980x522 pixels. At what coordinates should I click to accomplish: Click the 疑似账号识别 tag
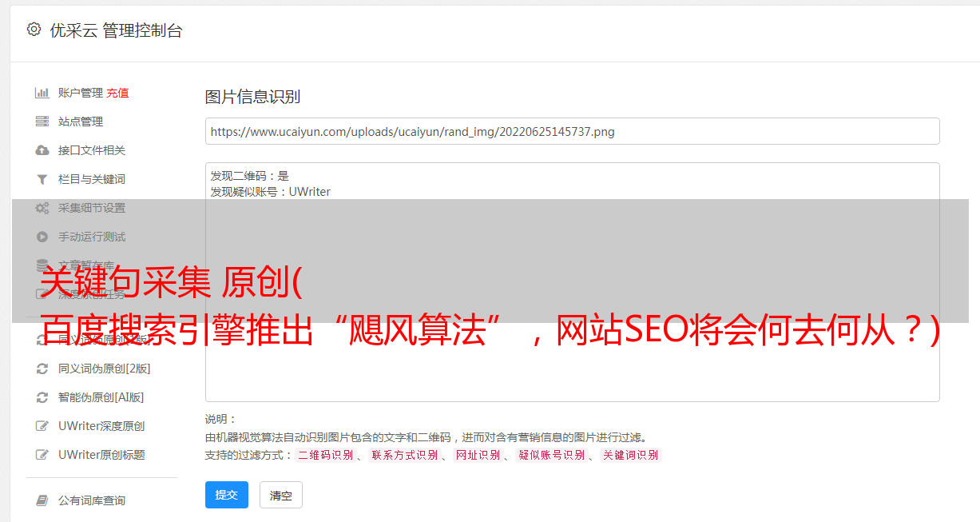coord(551,455)
